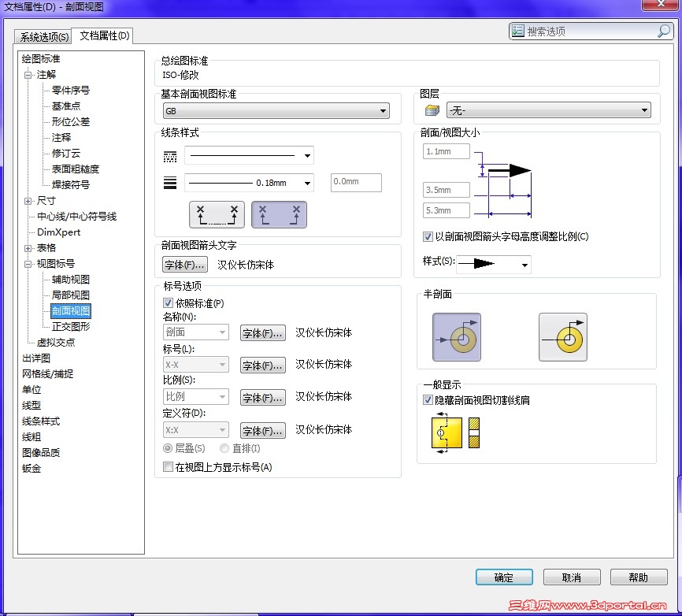Open the 基本剖面视图标准 GB dropdown

tap(276, 111)
